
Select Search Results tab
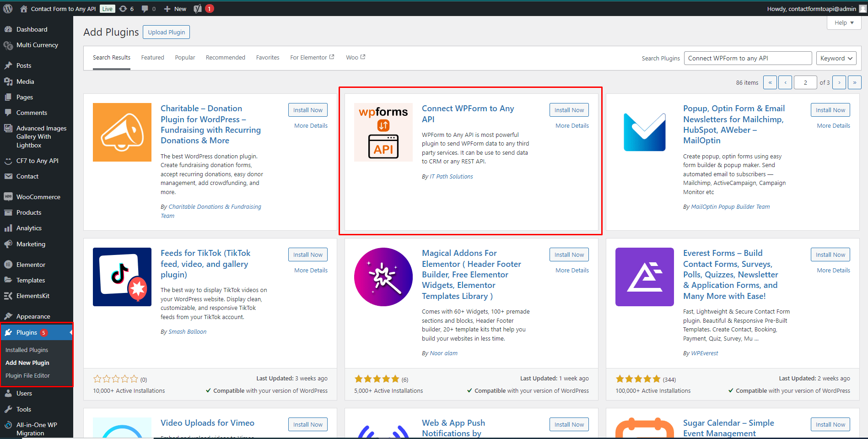tap(112, 57)
